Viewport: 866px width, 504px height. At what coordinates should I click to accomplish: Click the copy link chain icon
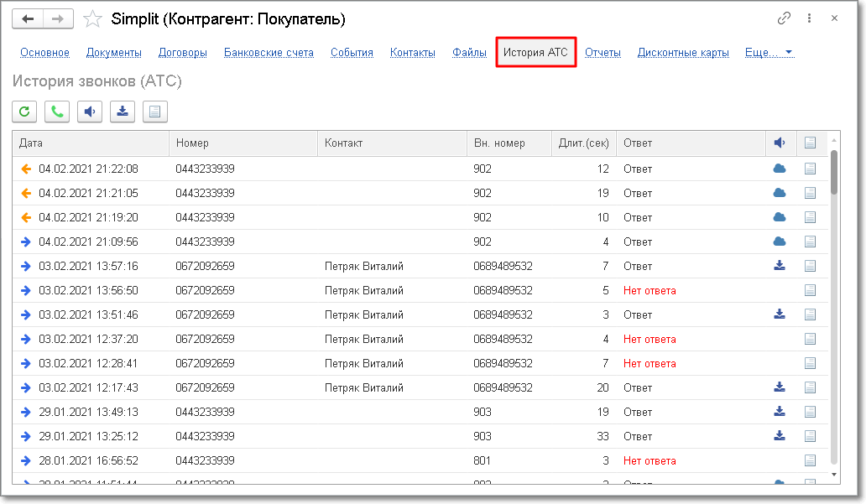pos(785,18)
